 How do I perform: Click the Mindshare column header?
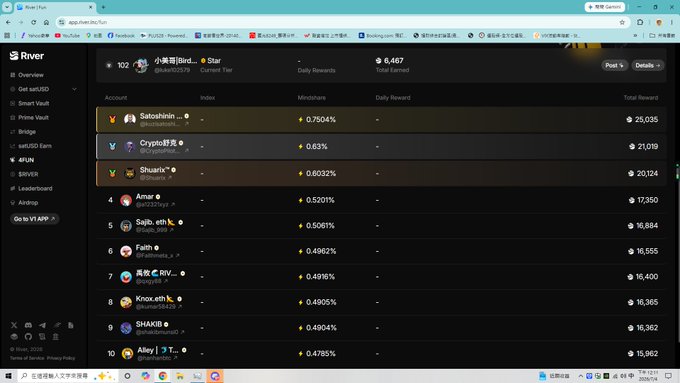tap(311, 98)
